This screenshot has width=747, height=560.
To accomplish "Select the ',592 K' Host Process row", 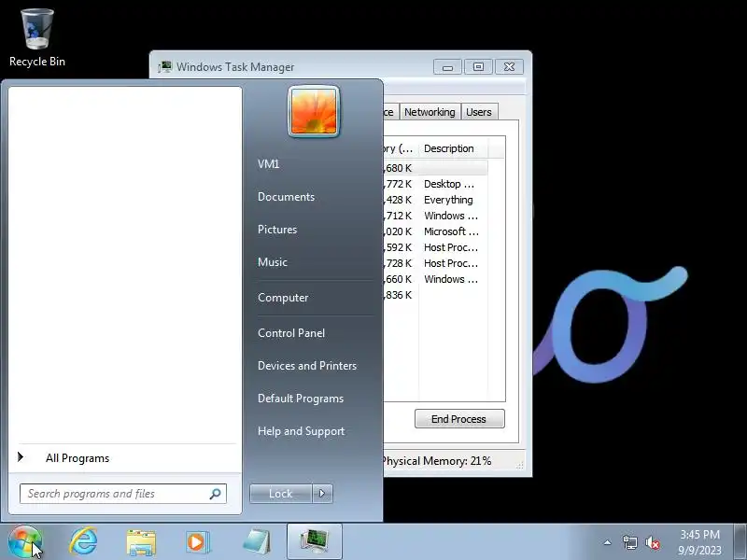I will 435,247.
